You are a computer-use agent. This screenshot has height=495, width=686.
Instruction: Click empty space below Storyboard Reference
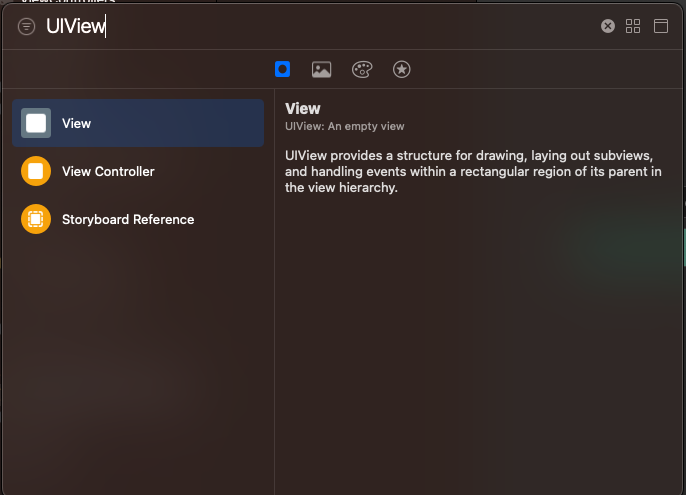coord(138,350)
